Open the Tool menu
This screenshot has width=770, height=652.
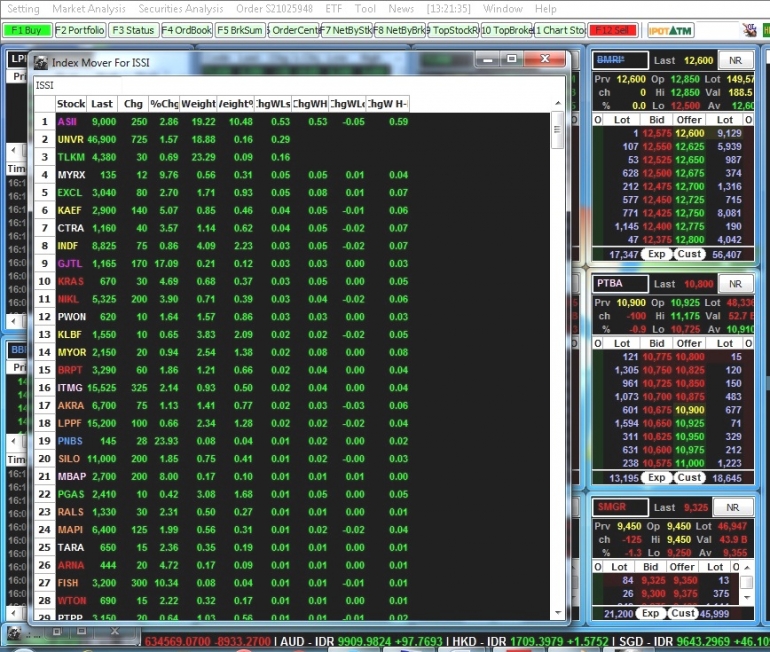coord(365,9)
